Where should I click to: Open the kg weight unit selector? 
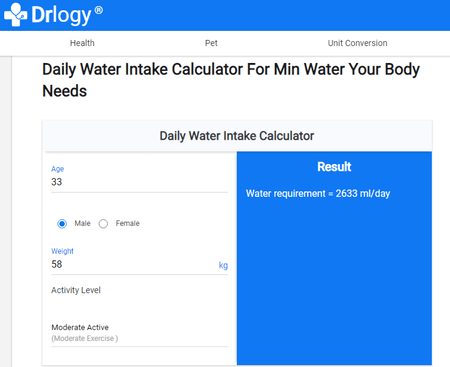point(223,265)
